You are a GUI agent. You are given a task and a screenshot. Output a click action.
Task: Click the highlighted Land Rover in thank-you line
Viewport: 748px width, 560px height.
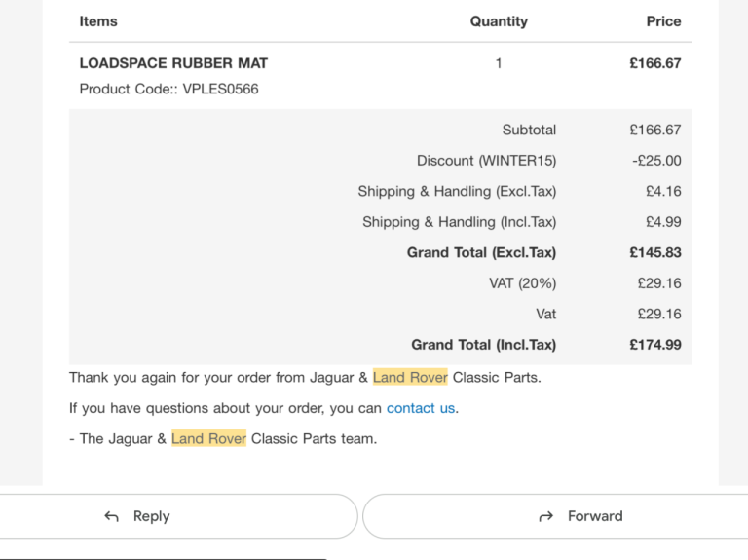pos(410,377)
